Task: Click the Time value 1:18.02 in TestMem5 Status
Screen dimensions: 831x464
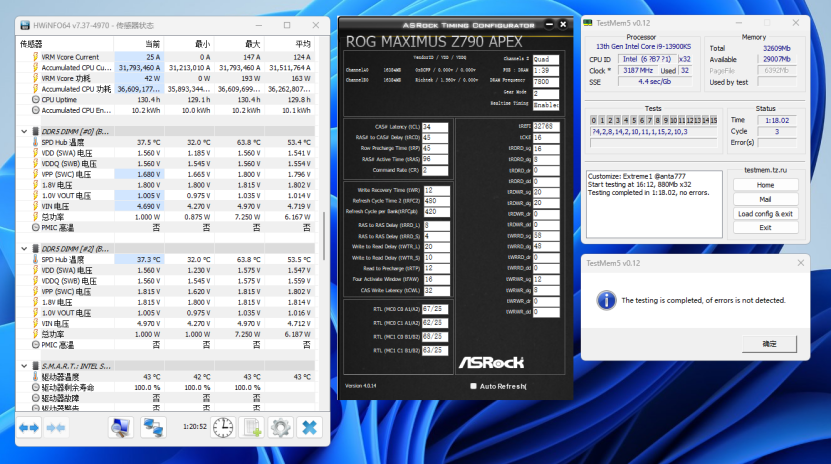Action: tap(777, 120)
